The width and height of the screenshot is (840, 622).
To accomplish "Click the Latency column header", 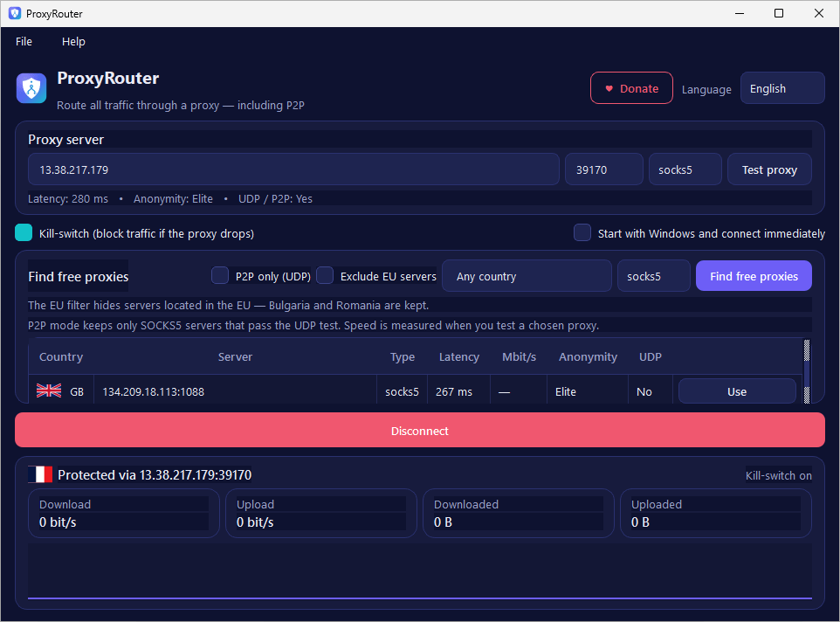I will coord(459,356).
